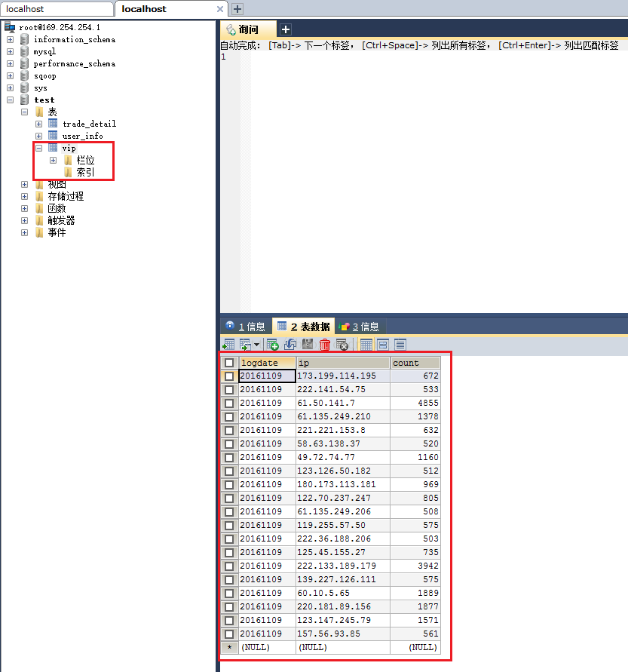
Task: Switch to form view mode icon
Action: [383, 344]
